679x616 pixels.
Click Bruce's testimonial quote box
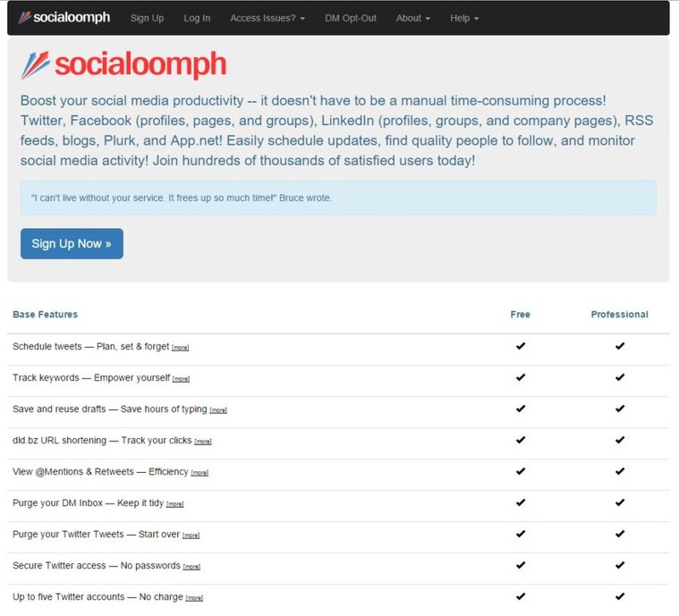click(x=338, y=198)
